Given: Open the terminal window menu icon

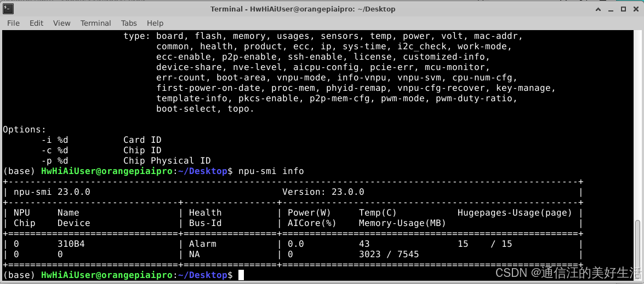Looking at the screenshot, I should click(x=8, y=9).
